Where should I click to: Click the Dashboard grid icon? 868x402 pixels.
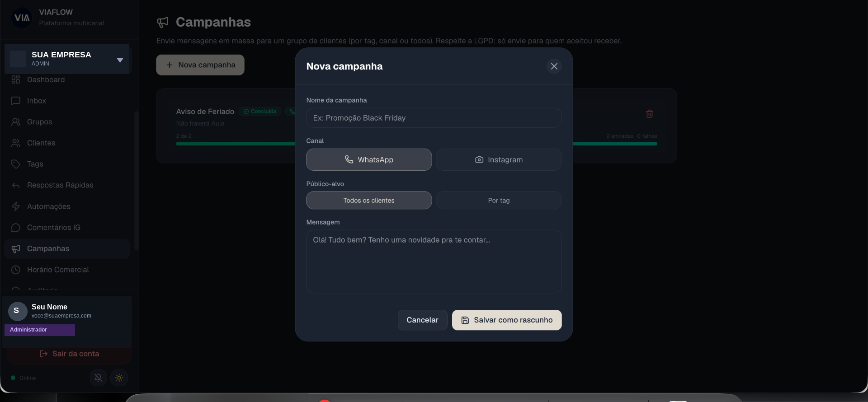16,80
